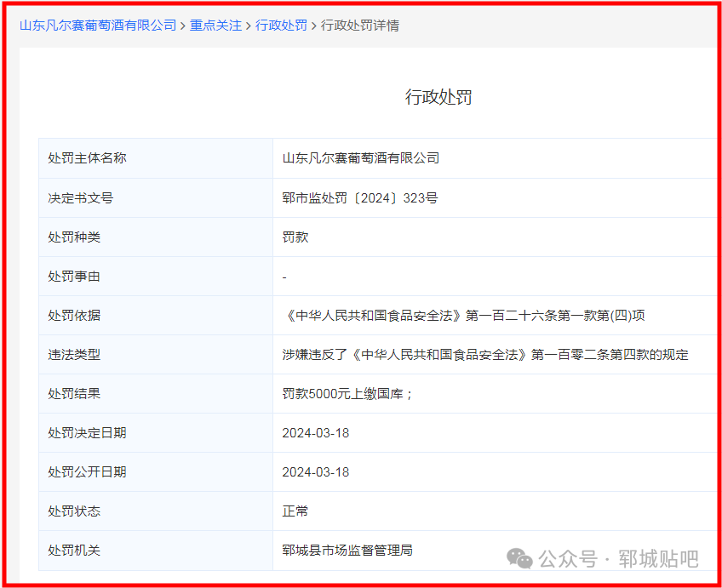
Task: Click the 决定书文号 label cell
Action: (x=156, y=197)
